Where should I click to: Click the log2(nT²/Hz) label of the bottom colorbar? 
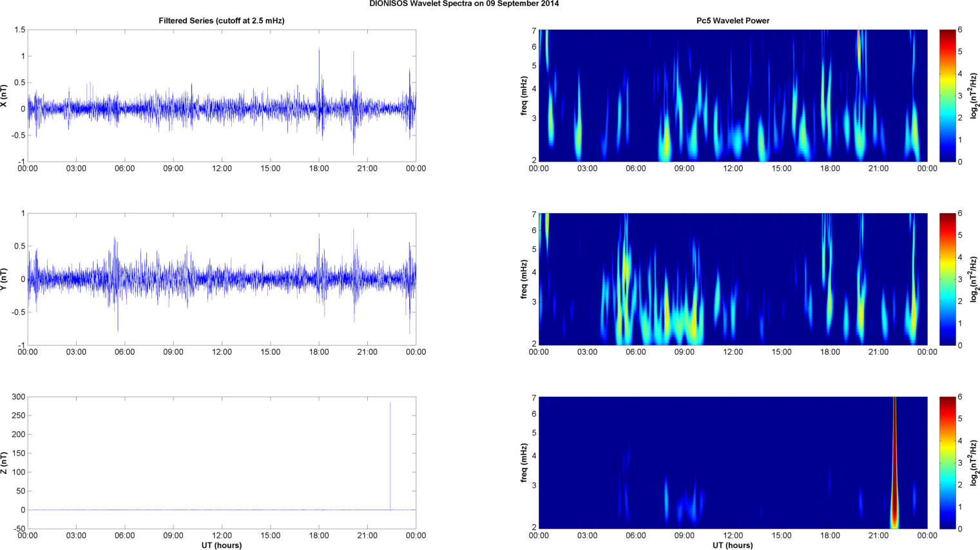click(974, 462)
